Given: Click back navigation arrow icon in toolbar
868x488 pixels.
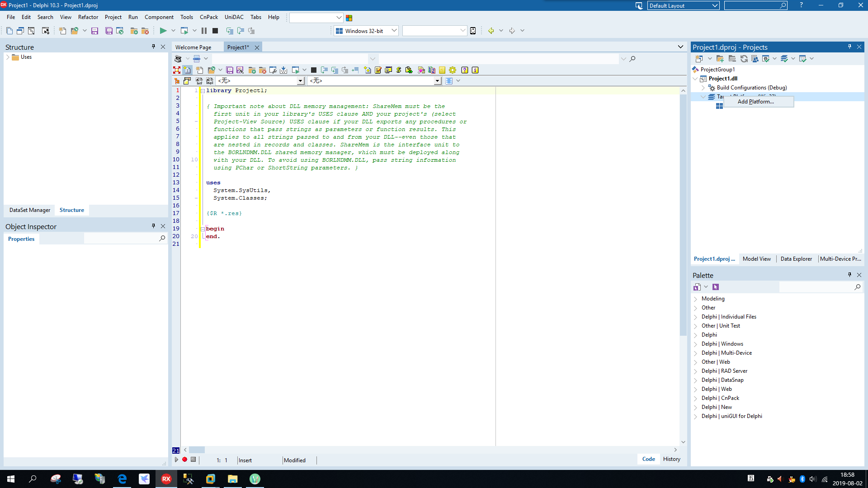Looking at the screenshot, I should (491, 31).
